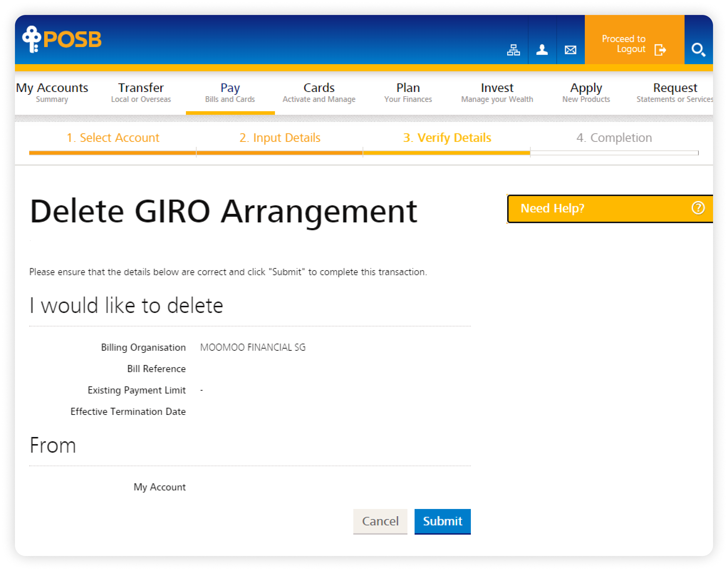Click the I would like to delete heading
This screenshot has width=728, height=571.
click(x=126, y=305)
